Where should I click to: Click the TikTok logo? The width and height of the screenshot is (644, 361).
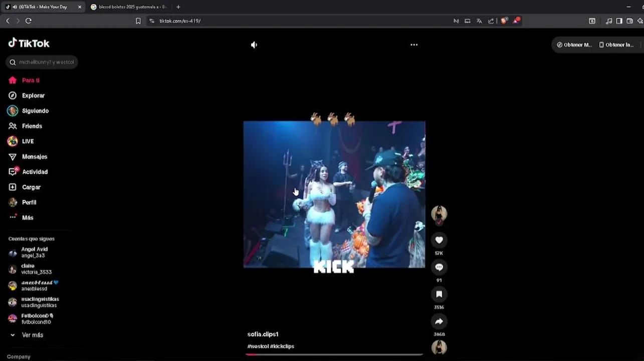coord(29,43)
